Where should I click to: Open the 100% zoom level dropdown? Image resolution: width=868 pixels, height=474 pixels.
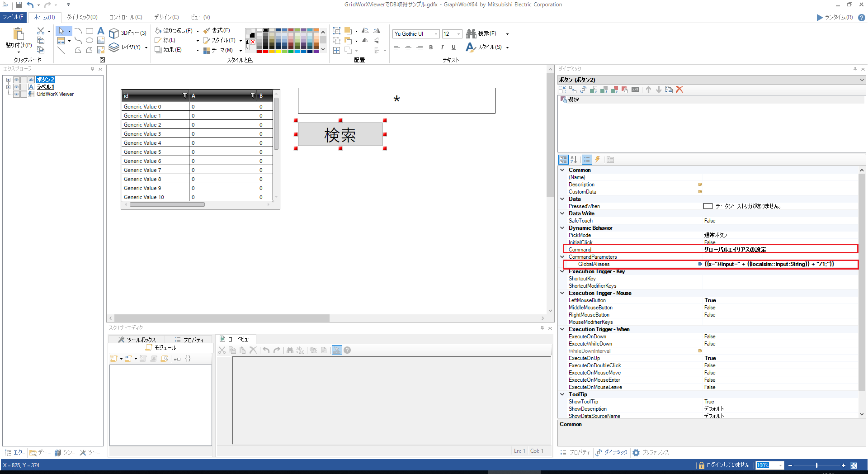[780, 465]
